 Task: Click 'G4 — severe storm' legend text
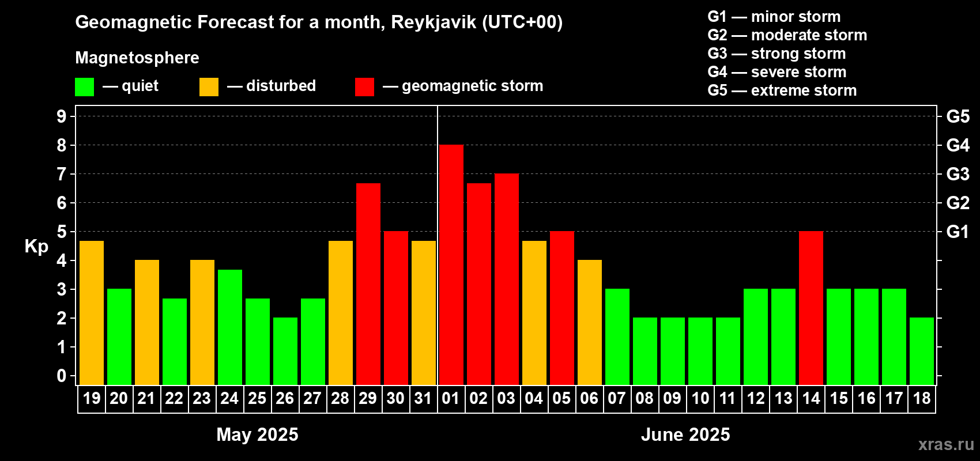click(x=777, y=72)
